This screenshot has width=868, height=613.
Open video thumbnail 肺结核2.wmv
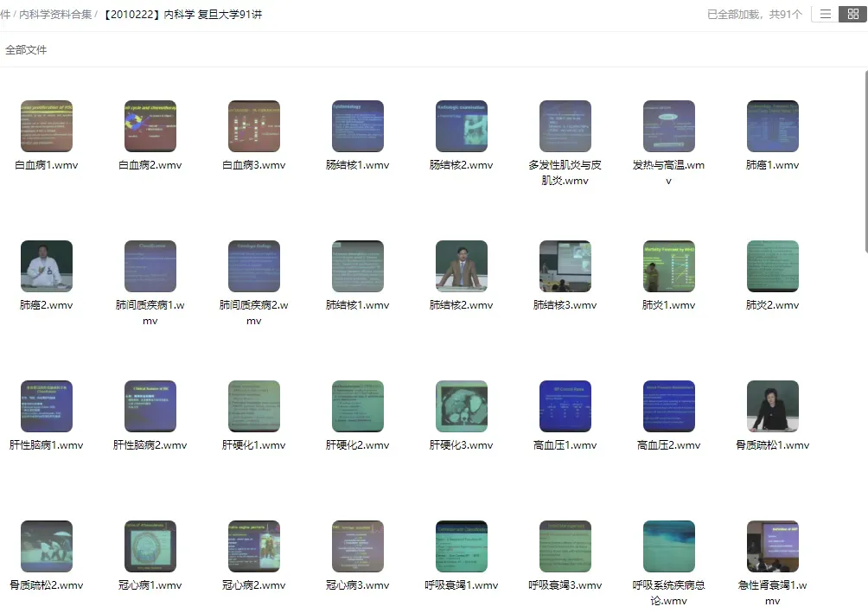[462, 266]
